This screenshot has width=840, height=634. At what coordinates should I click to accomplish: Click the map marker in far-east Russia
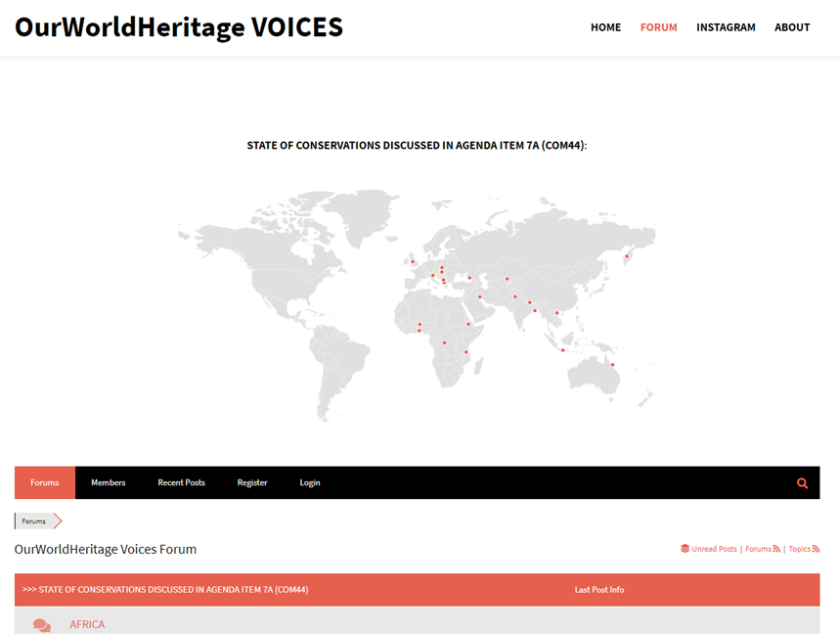coord(626,256)
